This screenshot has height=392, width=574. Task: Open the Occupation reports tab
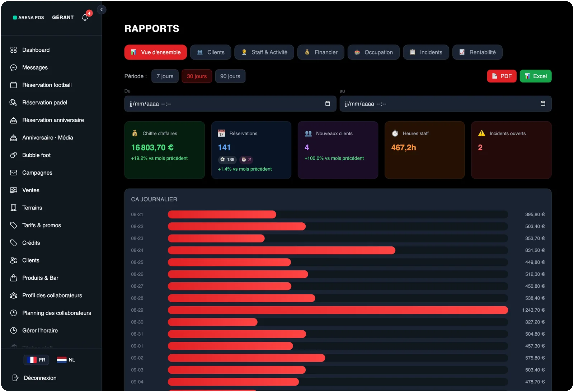373,52
